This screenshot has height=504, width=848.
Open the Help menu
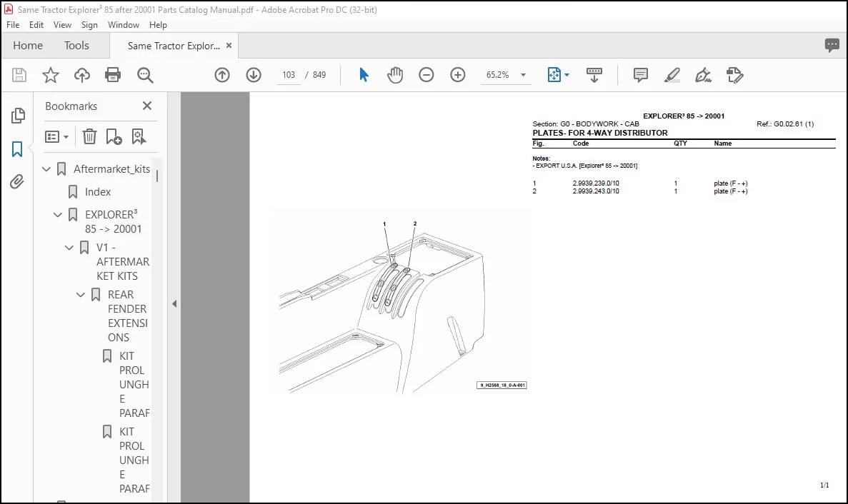point(158,25)
